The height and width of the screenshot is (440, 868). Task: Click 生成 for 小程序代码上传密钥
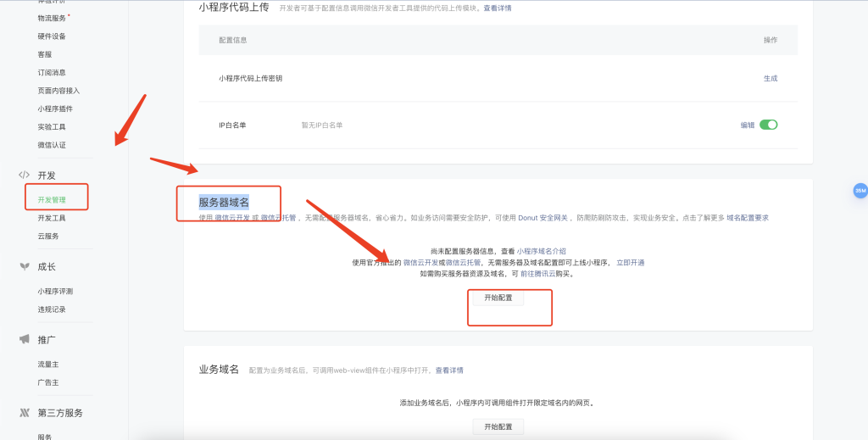[x=771, y=79]
